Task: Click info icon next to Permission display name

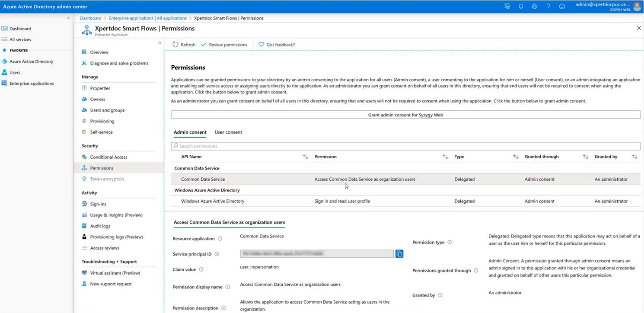Action: coord(227,287)
